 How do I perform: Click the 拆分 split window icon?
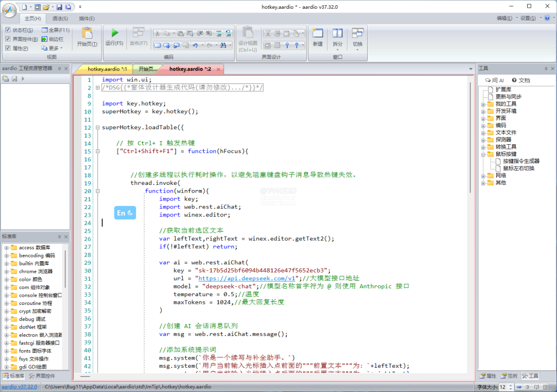[x=337, y=33]
